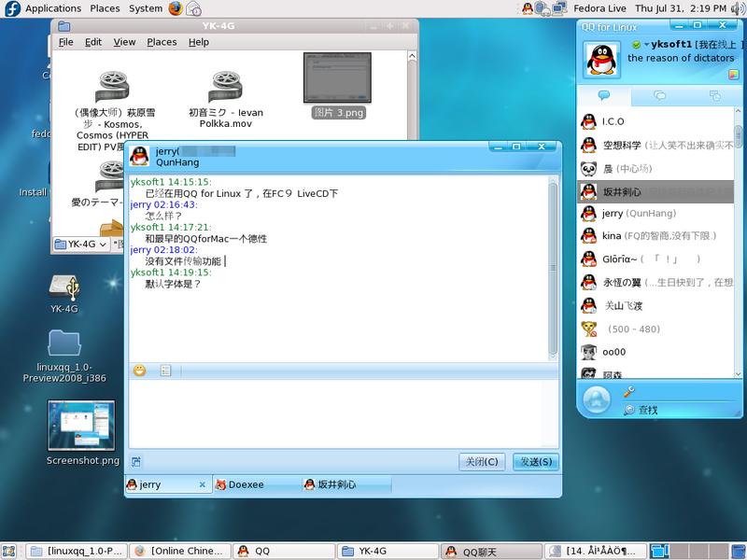The image size is (747, 560).
Task: Open Edit menu in YK-4G window
Action: [x=92, y=42]
